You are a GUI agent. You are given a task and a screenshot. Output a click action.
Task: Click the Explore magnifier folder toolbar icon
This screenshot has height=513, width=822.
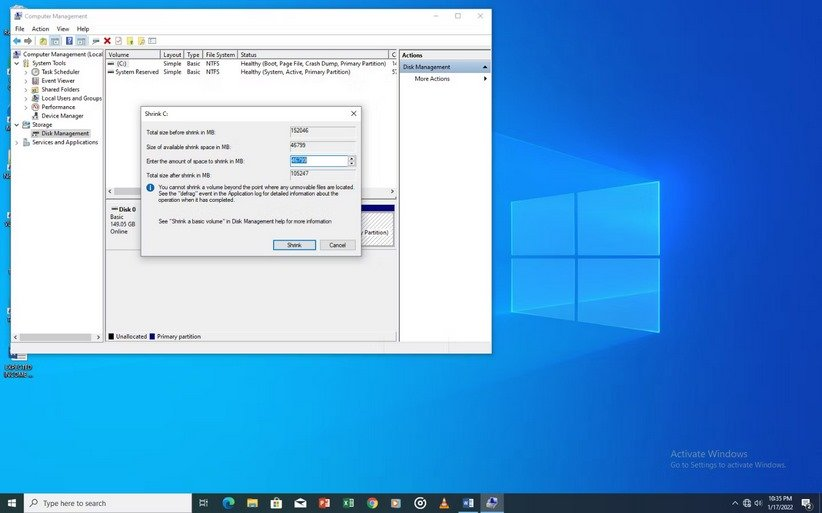(x=141, y=41)
